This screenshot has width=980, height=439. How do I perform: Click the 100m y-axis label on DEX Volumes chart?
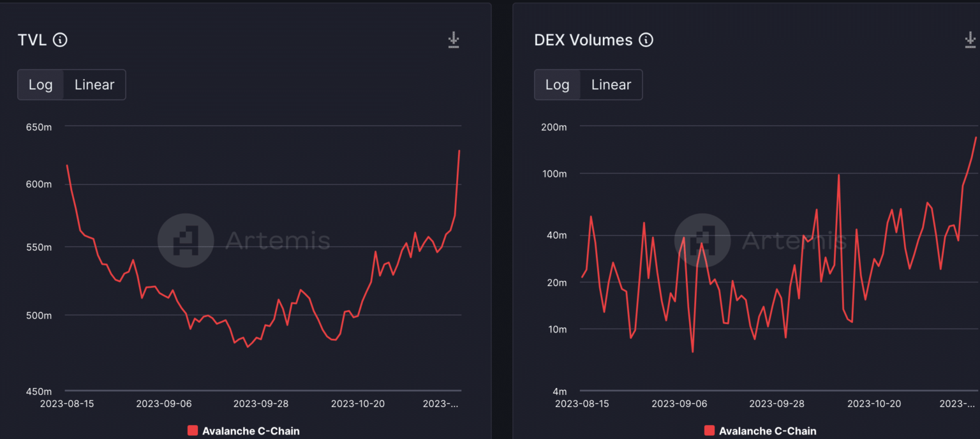pyautogui.click(x=554, y=174)
